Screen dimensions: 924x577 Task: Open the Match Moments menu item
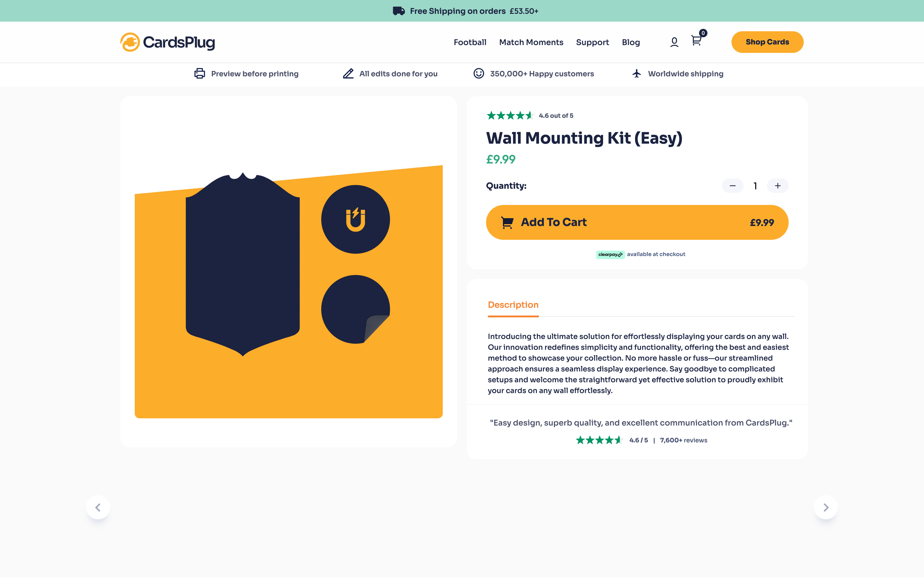[531, 42]
